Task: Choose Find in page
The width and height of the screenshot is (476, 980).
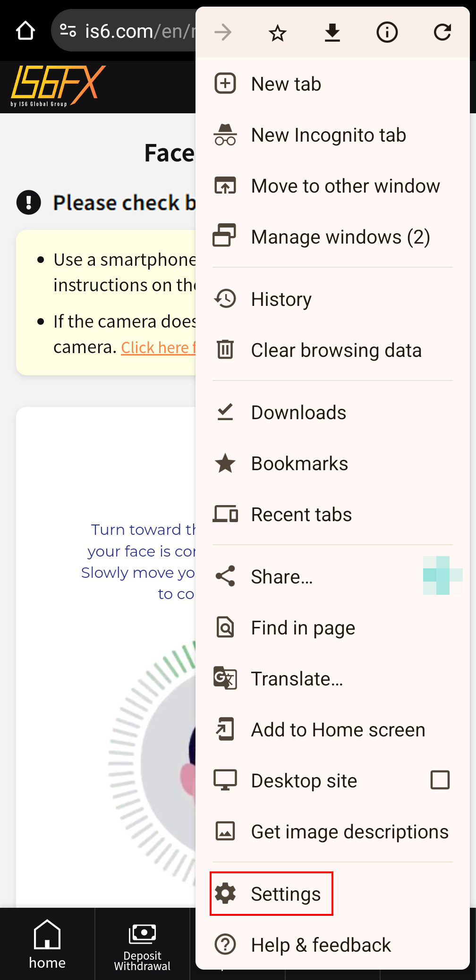Action: pos(332,628)
